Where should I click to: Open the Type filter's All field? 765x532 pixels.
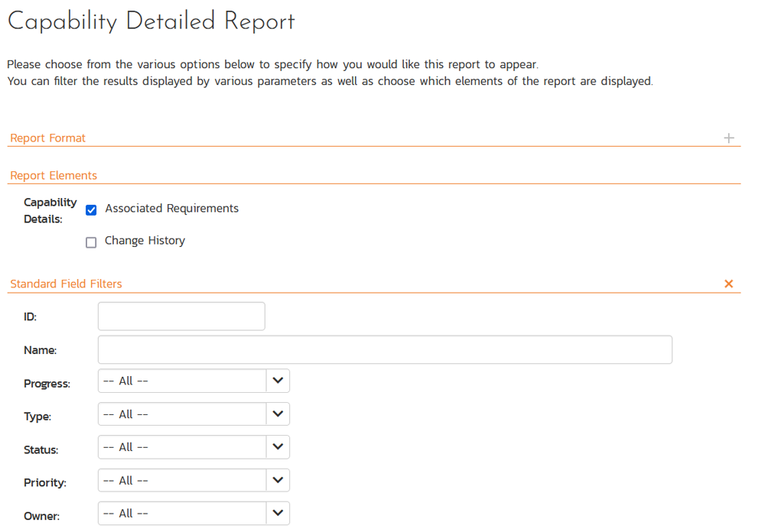click(x=182, y=414)
